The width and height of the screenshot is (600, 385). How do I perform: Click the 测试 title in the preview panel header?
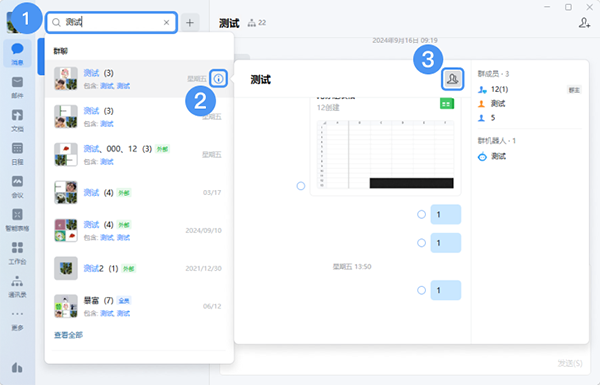pos(261,80)
